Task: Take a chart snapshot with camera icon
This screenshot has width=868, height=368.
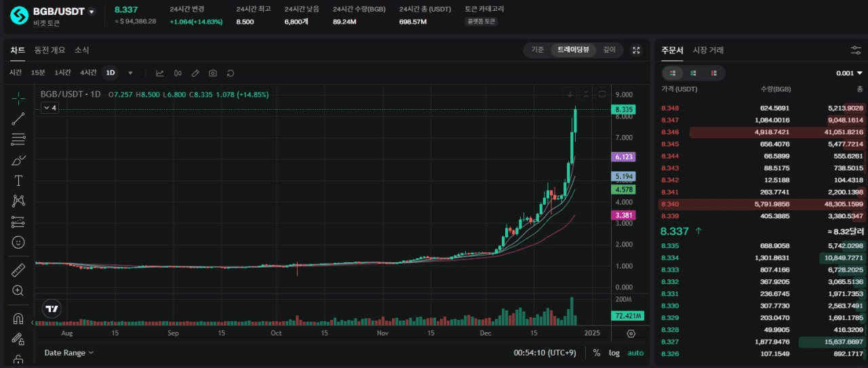Action: (213, 73)
